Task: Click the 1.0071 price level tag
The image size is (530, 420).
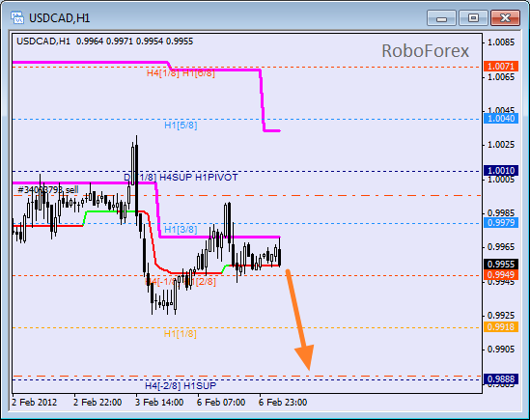Action: [501, 66]
